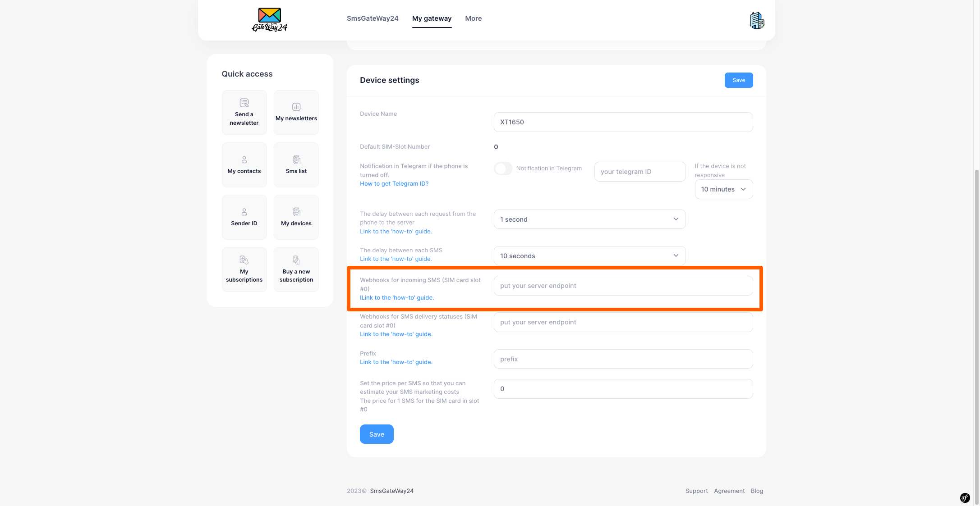Open Buy a new subscription tile
This screenshot has width=980, height=506.
point(296,269)
